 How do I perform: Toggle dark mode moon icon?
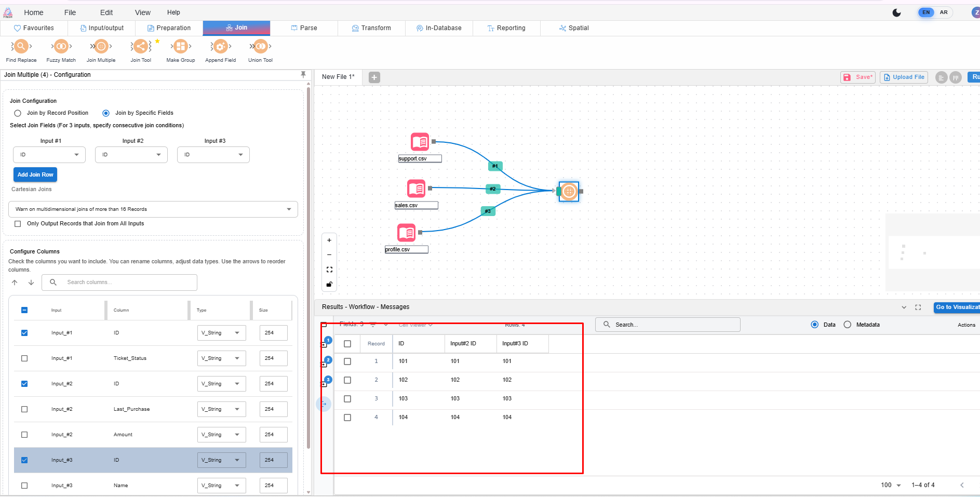[896, 12]
